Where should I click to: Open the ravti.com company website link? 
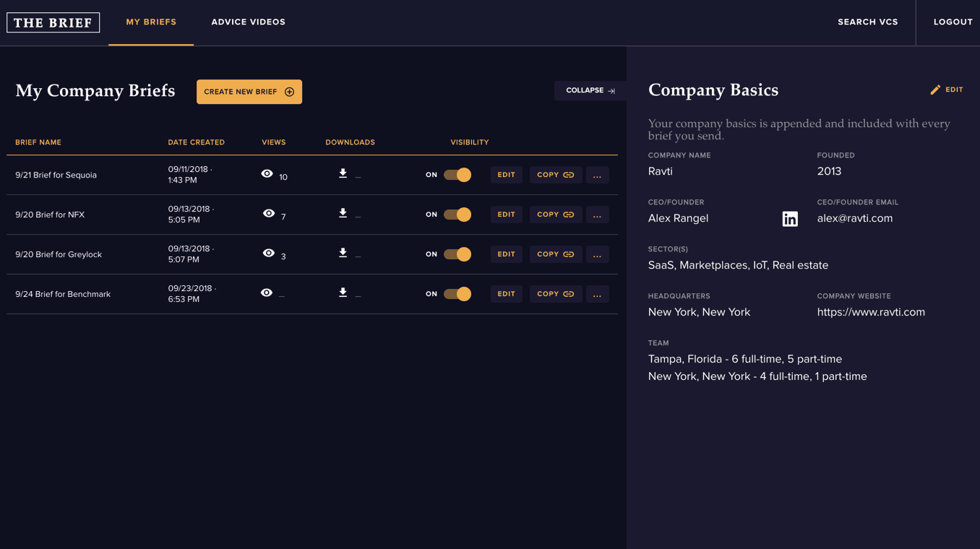(x=871, y=312)
